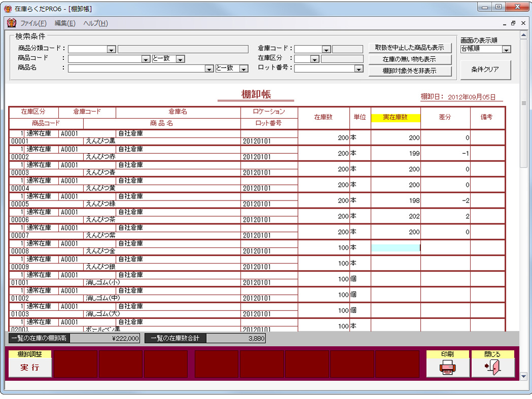Click the yellow 実在庫数 column header
This screenshot has width=532, height=399.
(x=395, y=117)
